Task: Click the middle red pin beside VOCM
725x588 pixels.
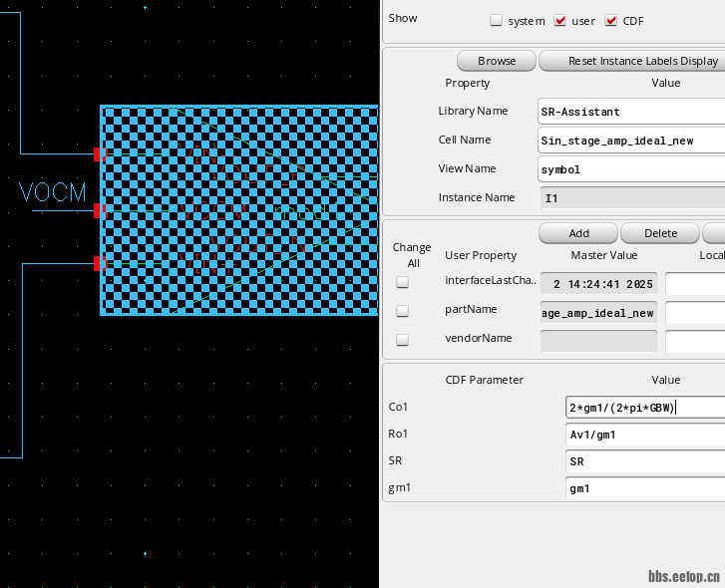Action: coord(98,210)
